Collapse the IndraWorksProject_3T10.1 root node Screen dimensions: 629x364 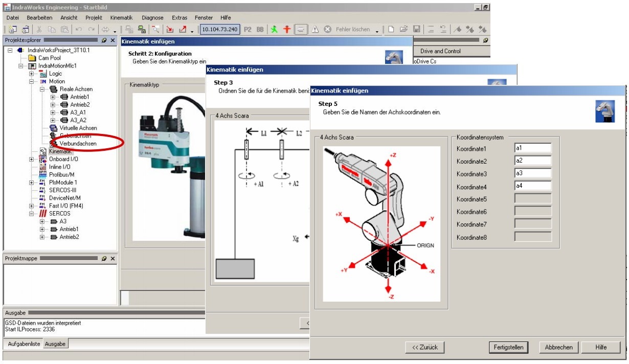10,50
